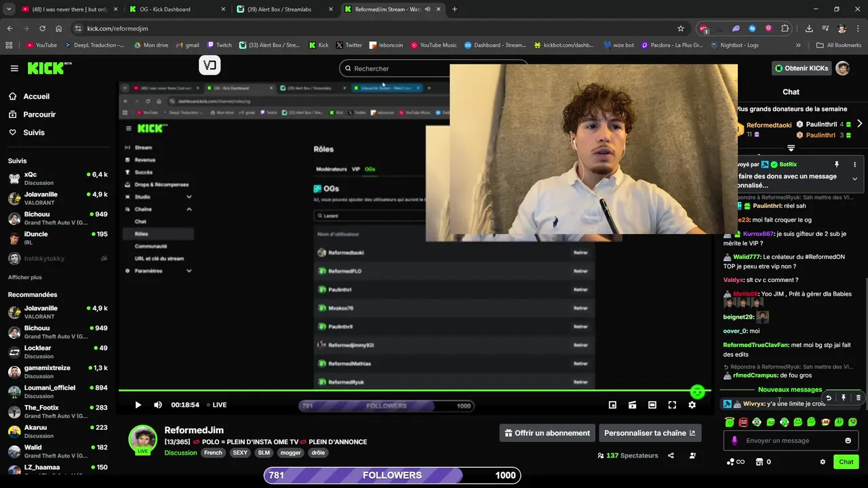Click Nouveaux messages chat divider
Screen dimensions: 868x488
[x=790, y=390]
